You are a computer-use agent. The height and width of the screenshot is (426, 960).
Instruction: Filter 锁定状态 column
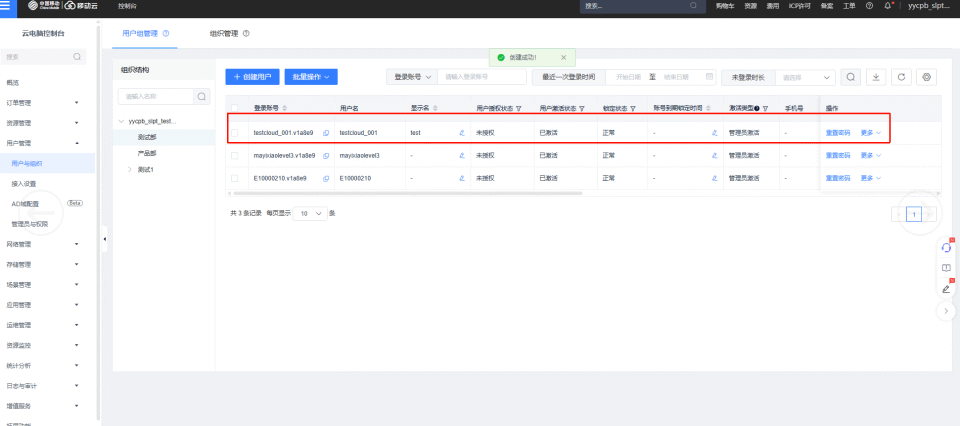[x=633, y=108]
